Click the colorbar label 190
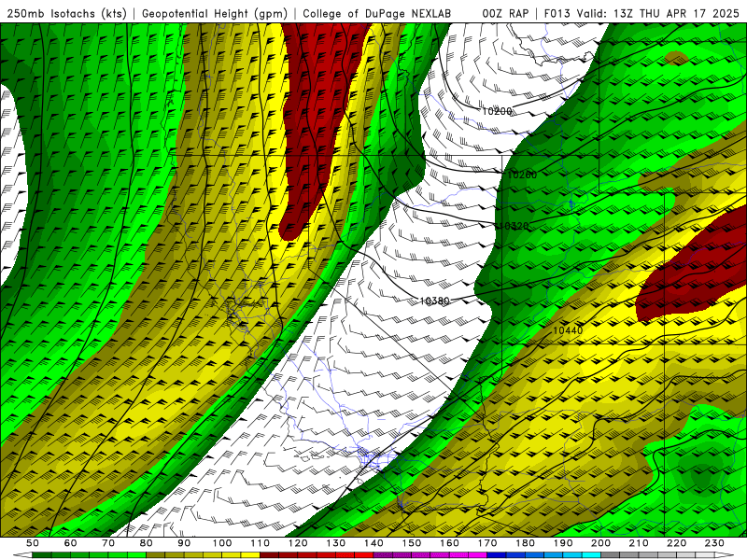Viewport: 747px width, 560px height. 563,543
